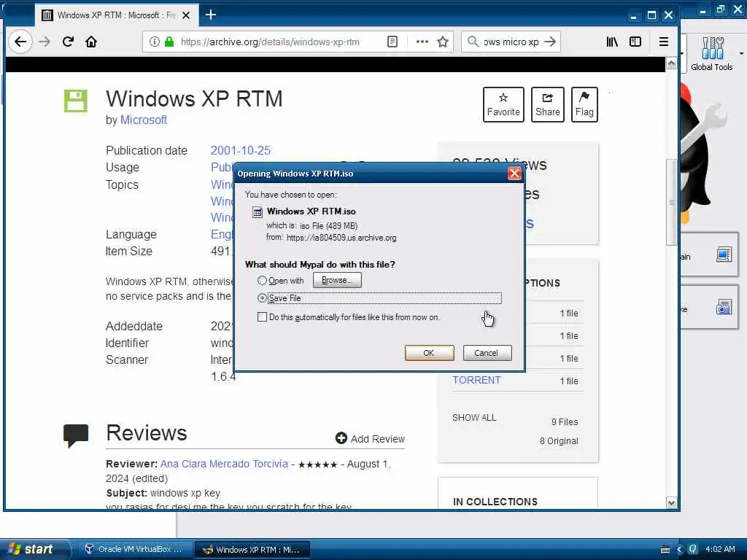Close the Windows XP RTM tab
This screenshot has width=747, height=560.
186,15
